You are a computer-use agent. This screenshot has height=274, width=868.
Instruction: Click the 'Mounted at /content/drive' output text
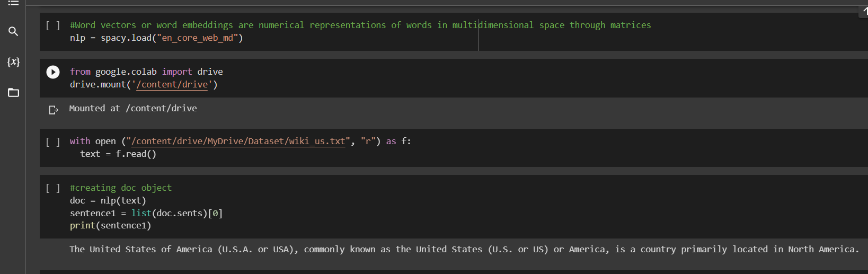[x=133, y=108]
